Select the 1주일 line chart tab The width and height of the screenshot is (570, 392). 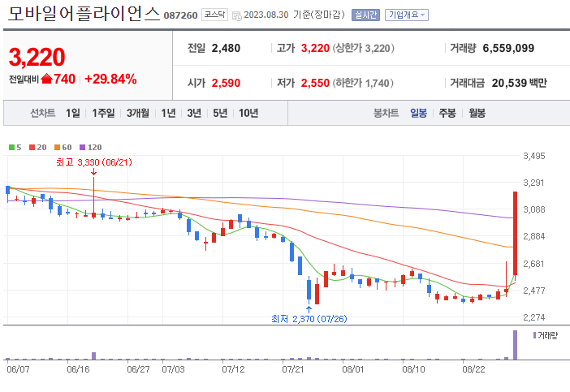click(103, 113)
